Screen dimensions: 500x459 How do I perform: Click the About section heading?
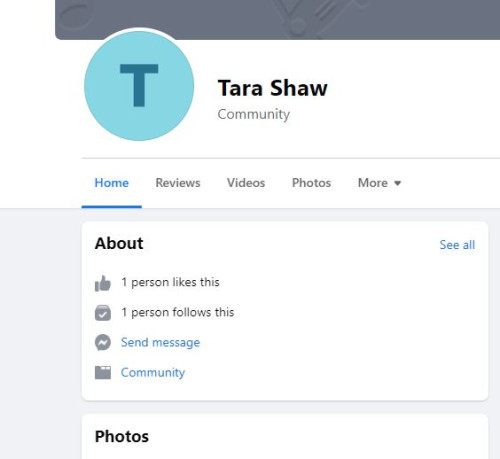pos(119,243)
